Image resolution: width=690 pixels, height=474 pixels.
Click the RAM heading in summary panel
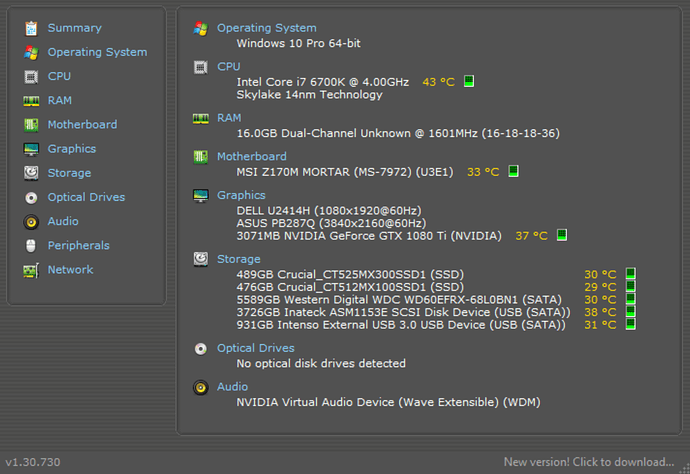(229, 117)
